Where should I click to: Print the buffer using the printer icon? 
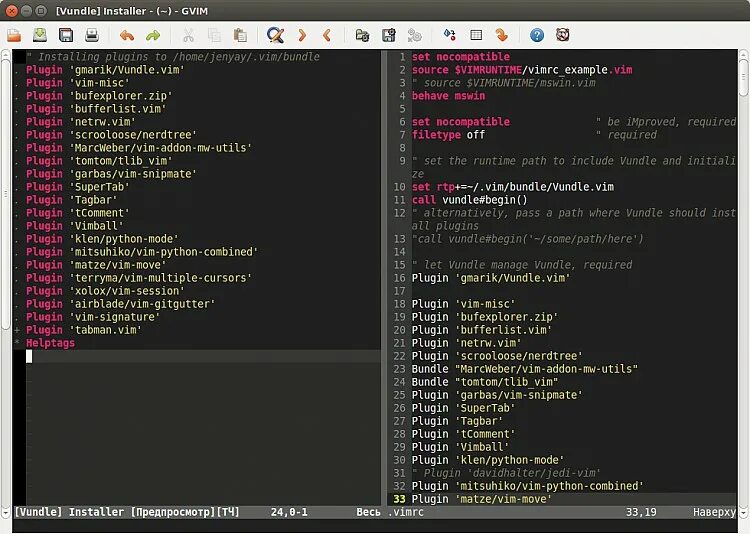(x=91, y=35)
